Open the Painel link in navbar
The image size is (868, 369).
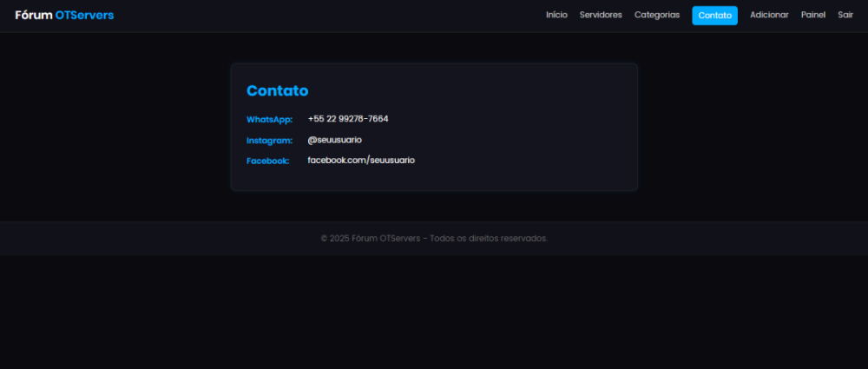[x=813, y=15]
